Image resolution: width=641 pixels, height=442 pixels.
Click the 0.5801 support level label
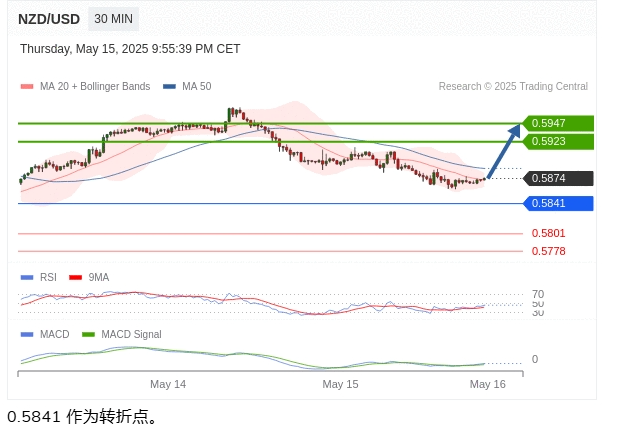[x=549, y=233]
